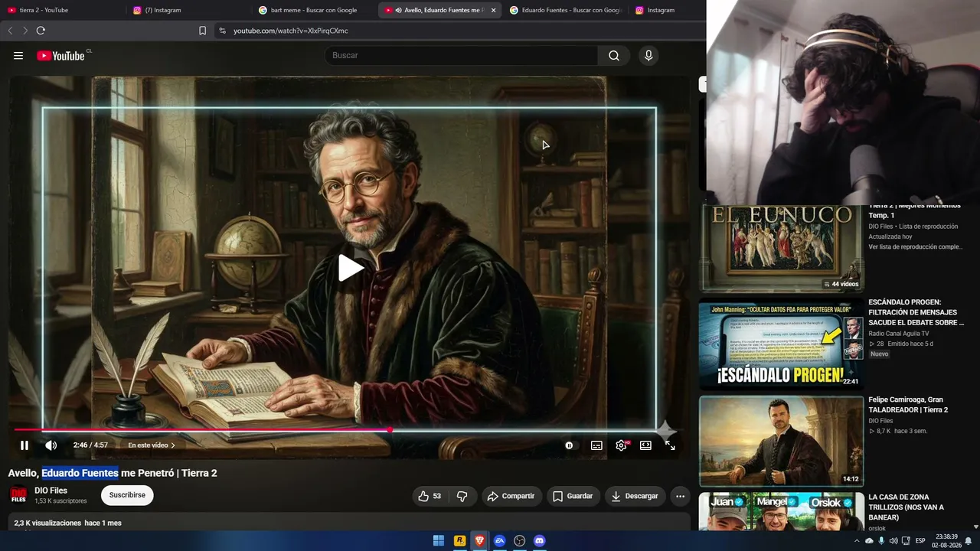Open system volume speaker icon in tray
The image size is (980, 551).
894,541
